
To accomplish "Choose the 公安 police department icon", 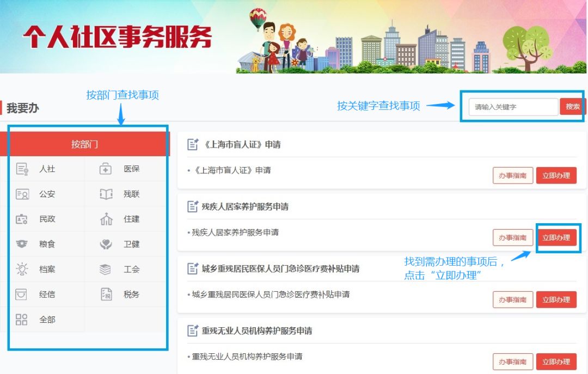I will [22, 194].
